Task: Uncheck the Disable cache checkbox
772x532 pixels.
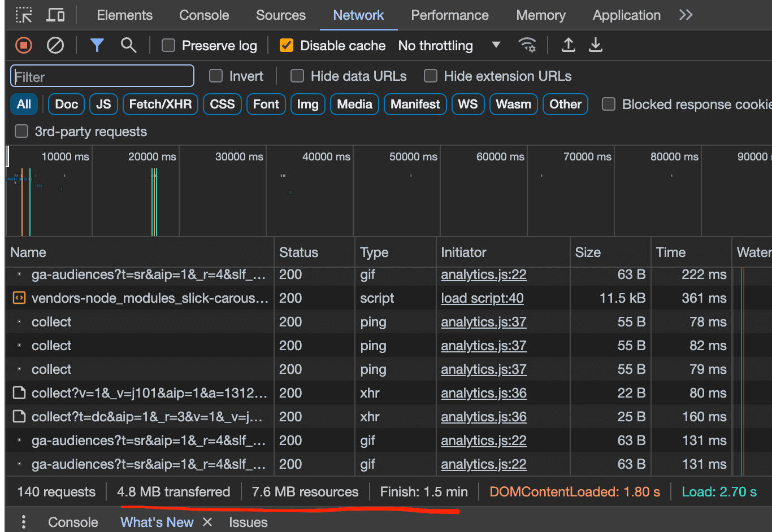Action: (287, 45)
